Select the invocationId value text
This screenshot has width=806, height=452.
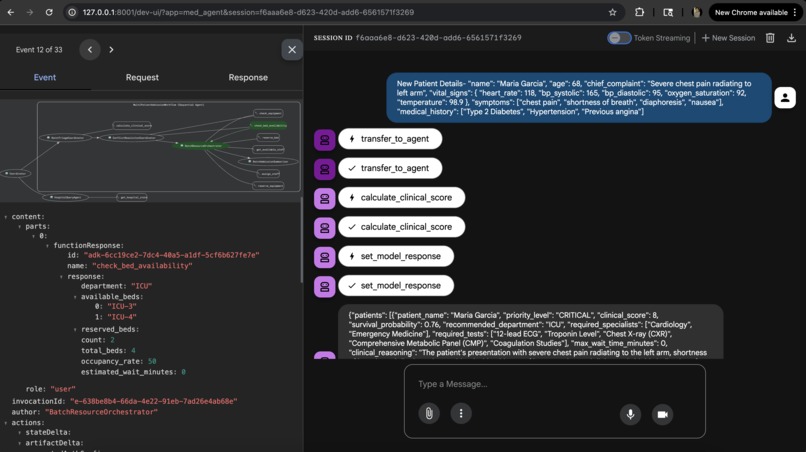tap(154, 401)
